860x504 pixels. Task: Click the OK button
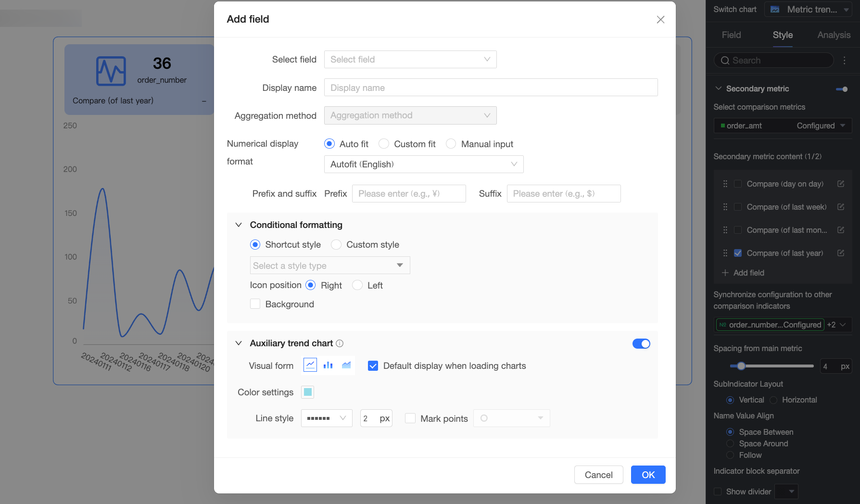click(648, 475)
